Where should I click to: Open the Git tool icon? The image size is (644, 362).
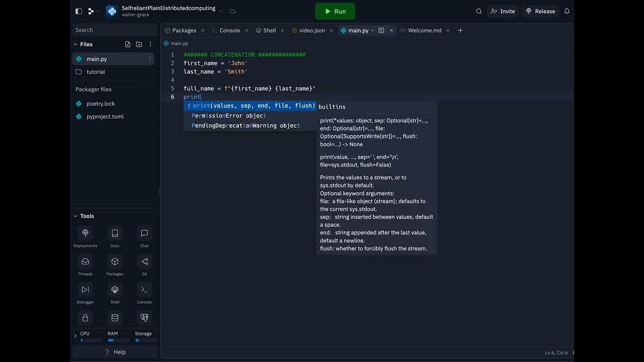pos(144,261)
